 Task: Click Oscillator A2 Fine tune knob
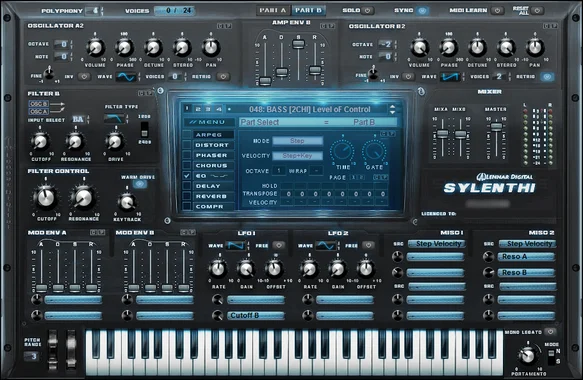49,73
